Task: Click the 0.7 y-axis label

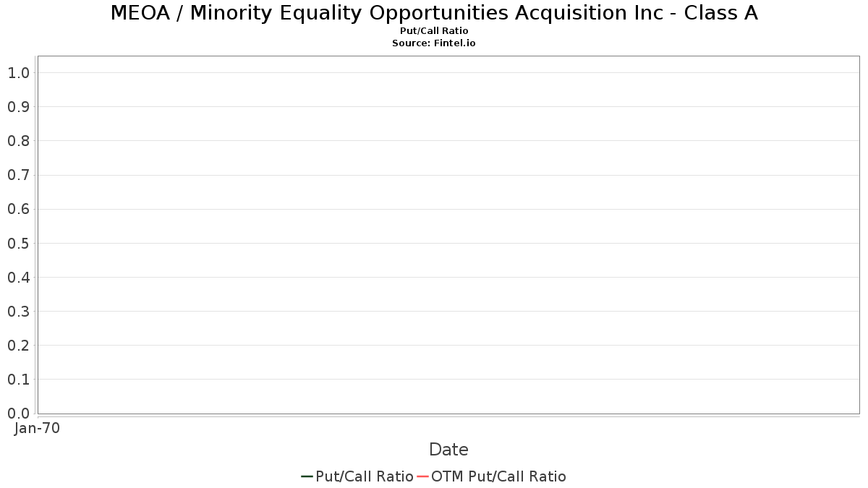Action: tap(18, 175)
